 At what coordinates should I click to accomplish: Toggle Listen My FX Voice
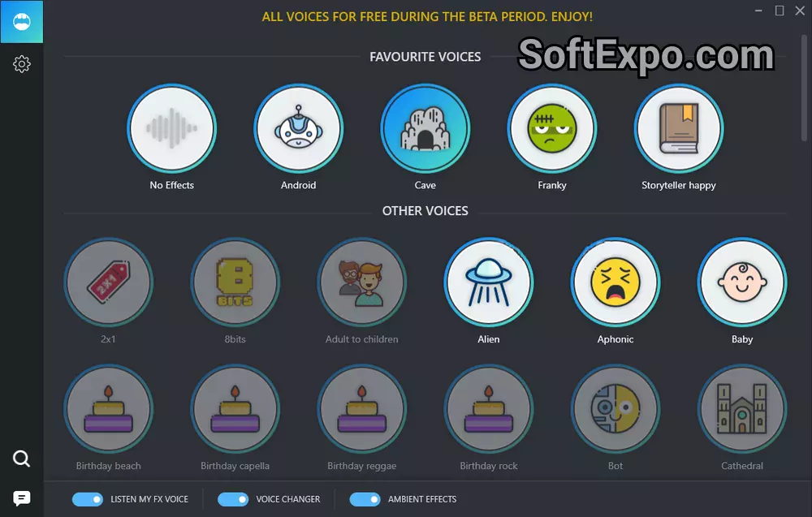pos(86,499)
